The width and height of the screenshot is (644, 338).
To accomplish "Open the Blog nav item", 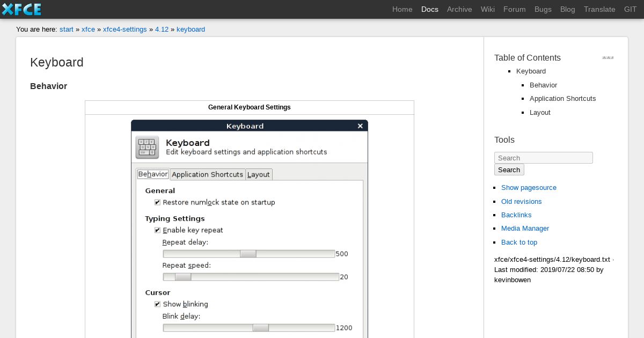I will coord(568,9).
